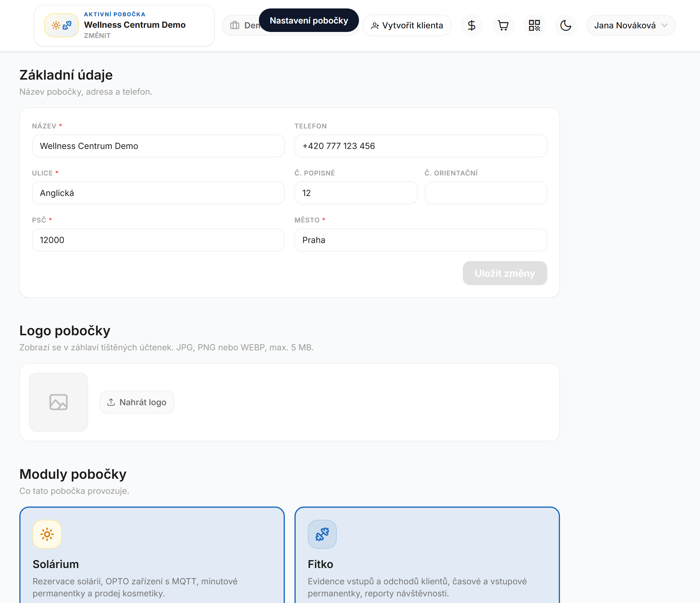The image size is (700, 603).
Task: Focus the PSČ input field
Action: pos(158,240)
